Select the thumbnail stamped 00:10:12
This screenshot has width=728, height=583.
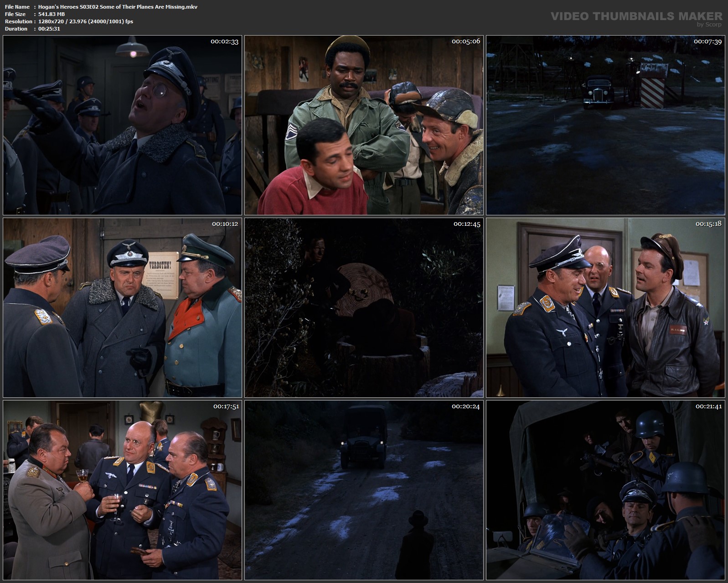coord(122,307)
